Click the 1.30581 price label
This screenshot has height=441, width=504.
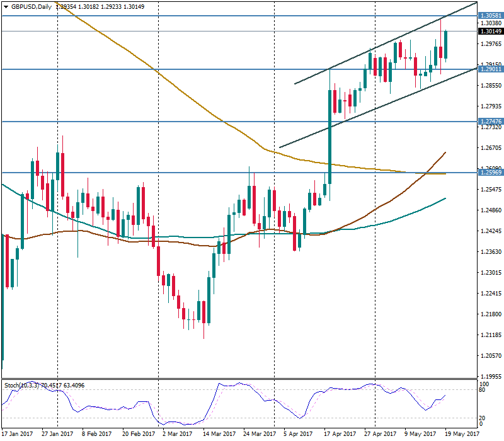pos(490,15)
